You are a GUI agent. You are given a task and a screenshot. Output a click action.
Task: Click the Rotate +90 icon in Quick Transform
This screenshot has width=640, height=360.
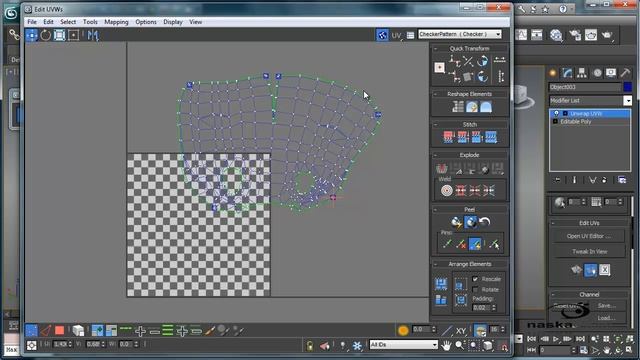(482, 61)
